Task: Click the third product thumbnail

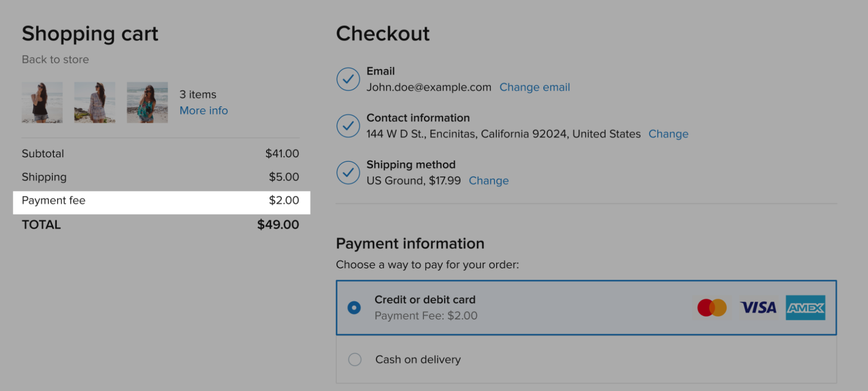Action: 147,102
